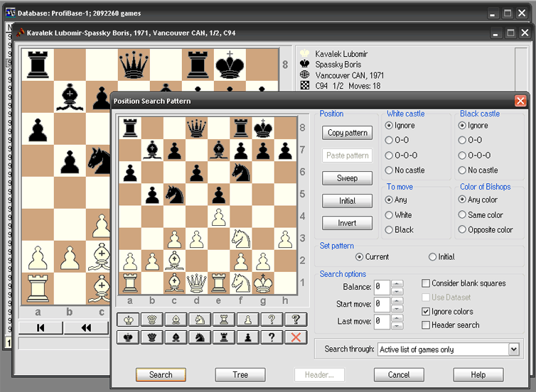Select the black bishop piece button
The height and width of the screenshot is (392, 536).
pyautogui.click(x=176, y=337)
